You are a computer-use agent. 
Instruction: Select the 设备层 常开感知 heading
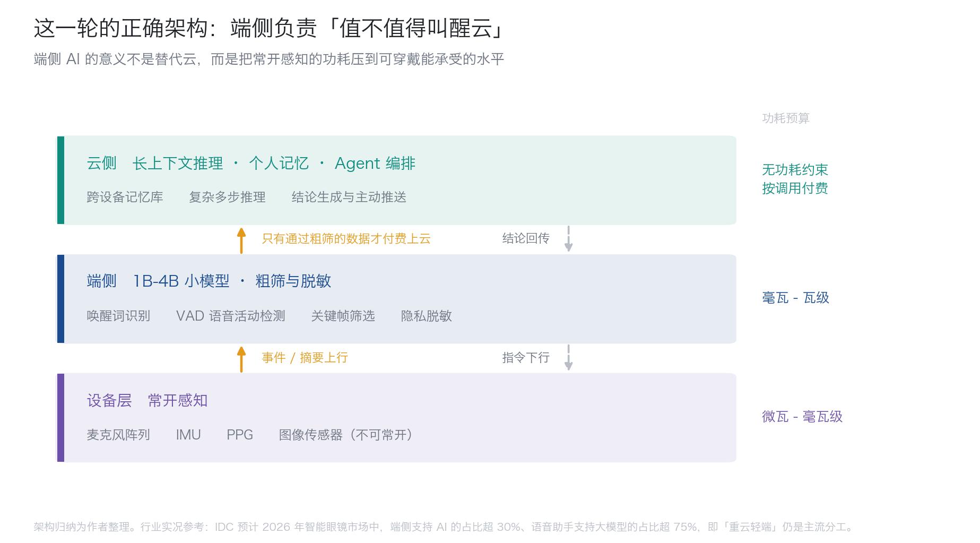pyautogui.click(x=147, y=400)
